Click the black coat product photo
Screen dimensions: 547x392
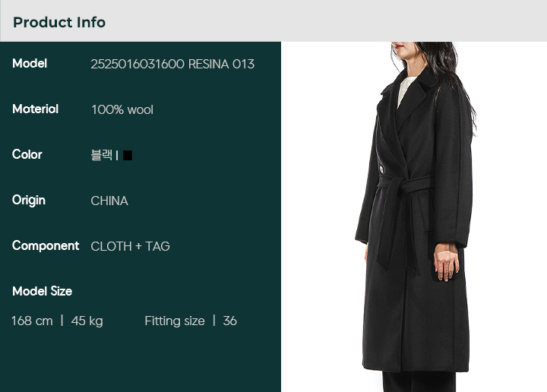414,217
